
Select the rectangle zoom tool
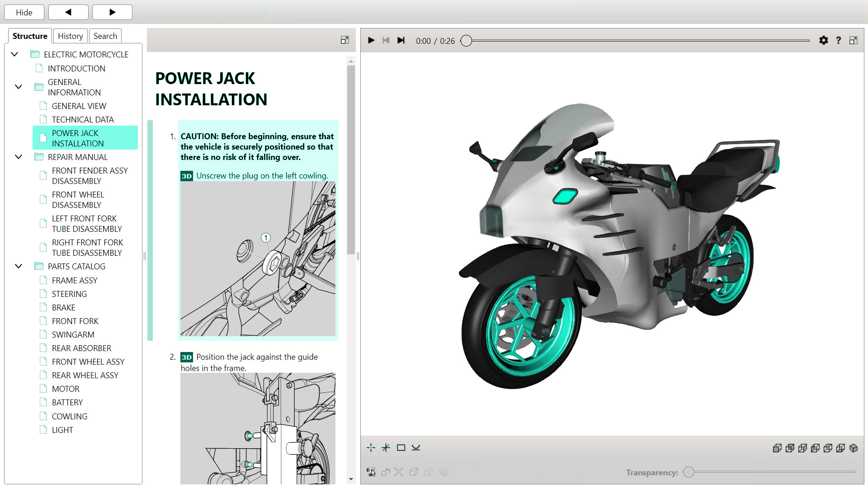click(x=401, y=447)
